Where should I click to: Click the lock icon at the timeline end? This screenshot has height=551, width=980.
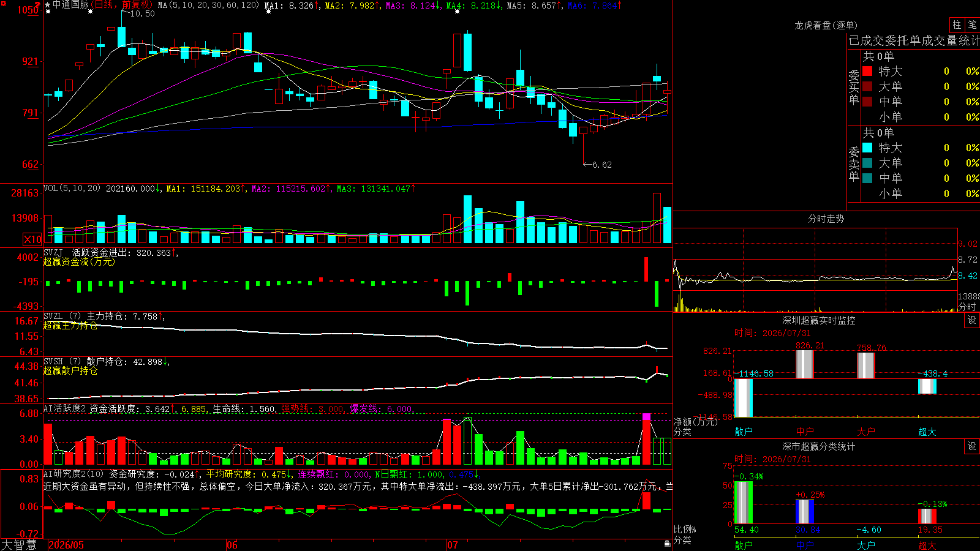pos(667,543)
